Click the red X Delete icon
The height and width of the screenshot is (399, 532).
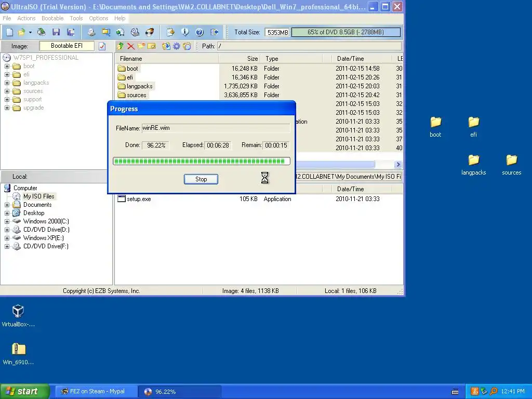[x=130, y=46]
